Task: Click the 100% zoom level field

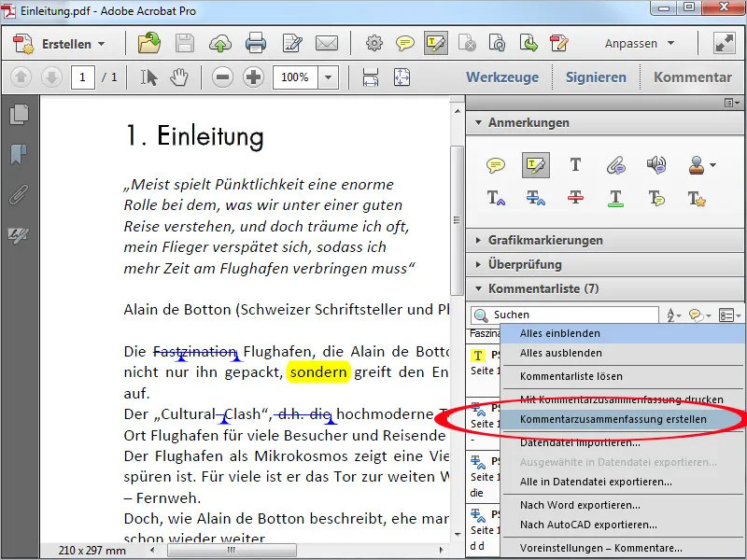Action: (x=295, y=77)
